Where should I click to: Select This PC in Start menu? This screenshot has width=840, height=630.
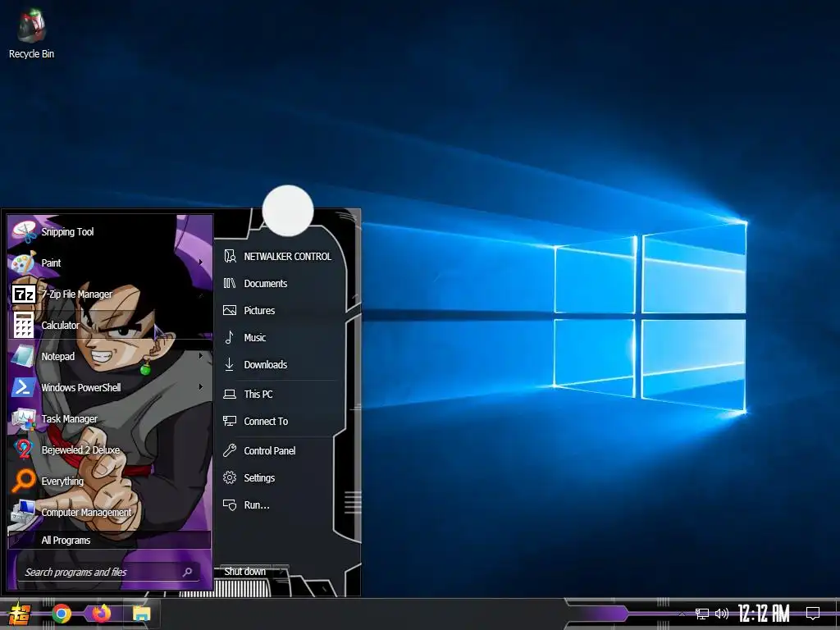tap(258, 395)
